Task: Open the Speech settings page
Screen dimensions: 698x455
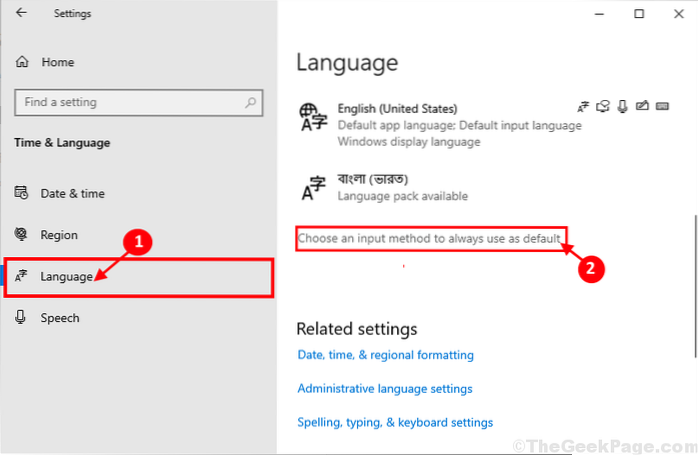Action: click(x=60, y=318)
